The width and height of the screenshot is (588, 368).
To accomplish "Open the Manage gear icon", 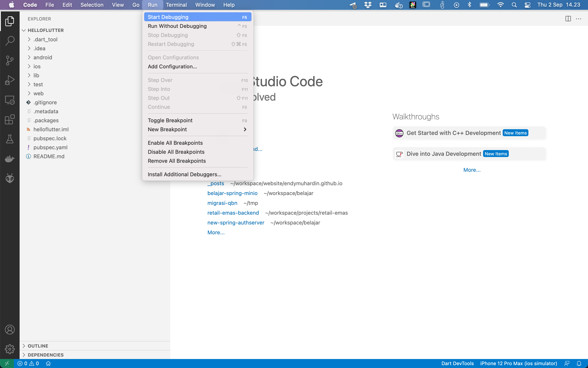I will (x=10, y=349).
